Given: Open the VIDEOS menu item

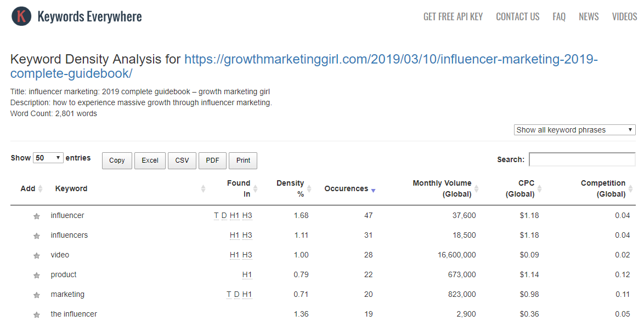Looking at the screenshot, I should [624, 17].
